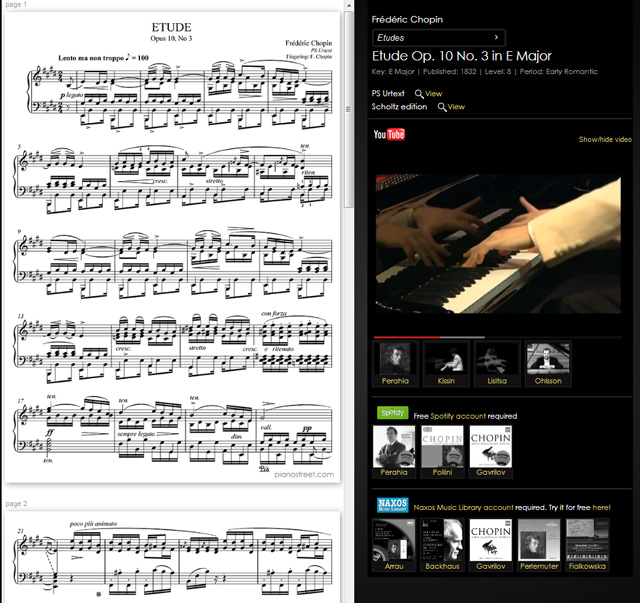Open the Scholtz edition View link
Viewport: 640px width, 603px height.
tap(456, 107)
